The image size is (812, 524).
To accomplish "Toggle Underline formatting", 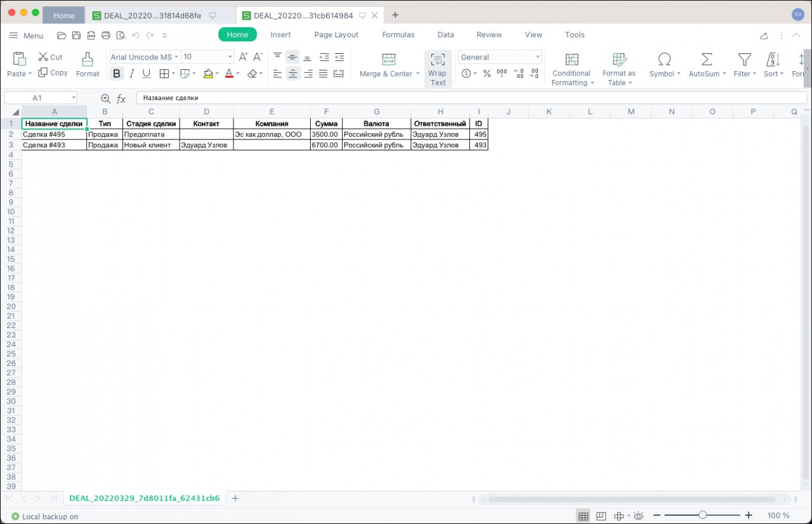I will [147, 74].
